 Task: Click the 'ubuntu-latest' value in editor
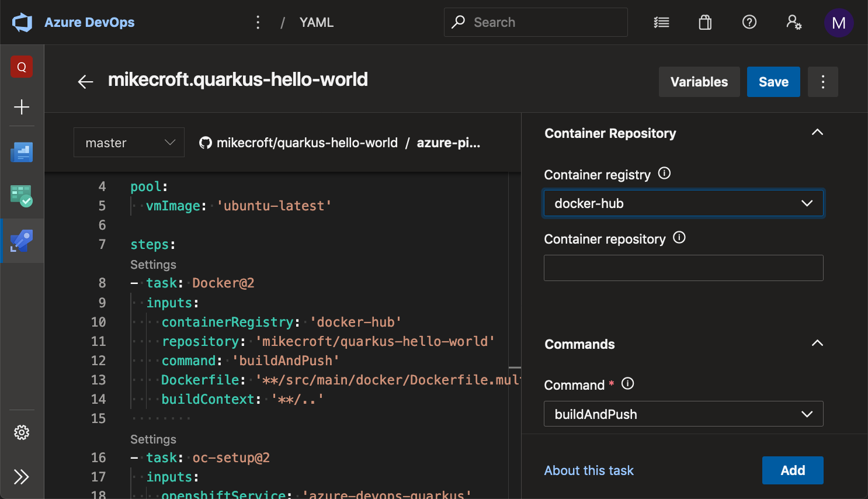[274, 206]
